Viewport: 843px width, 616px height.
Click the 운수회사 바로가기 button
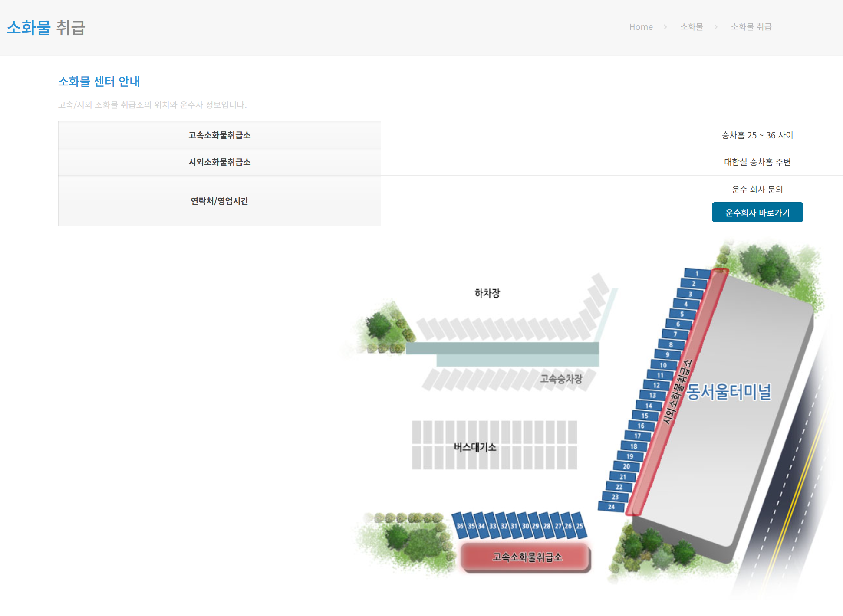tap(757, 213)
